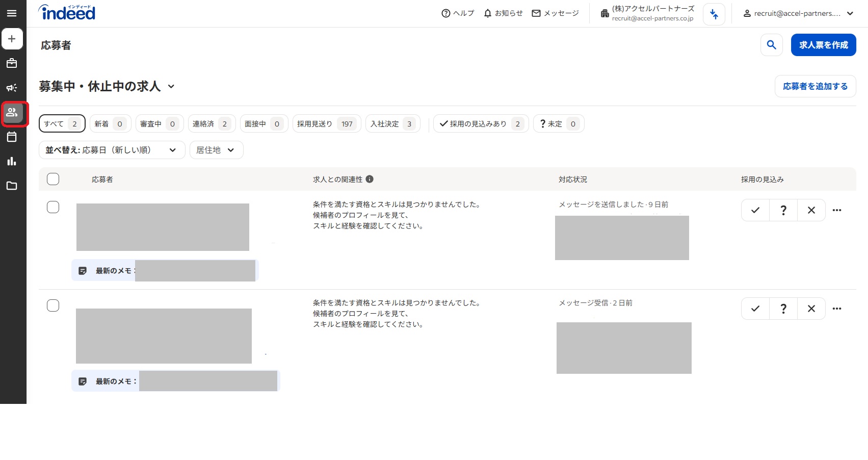Open the jobs briefcase icon
This screenshot has height=460, width=868.
12,63
